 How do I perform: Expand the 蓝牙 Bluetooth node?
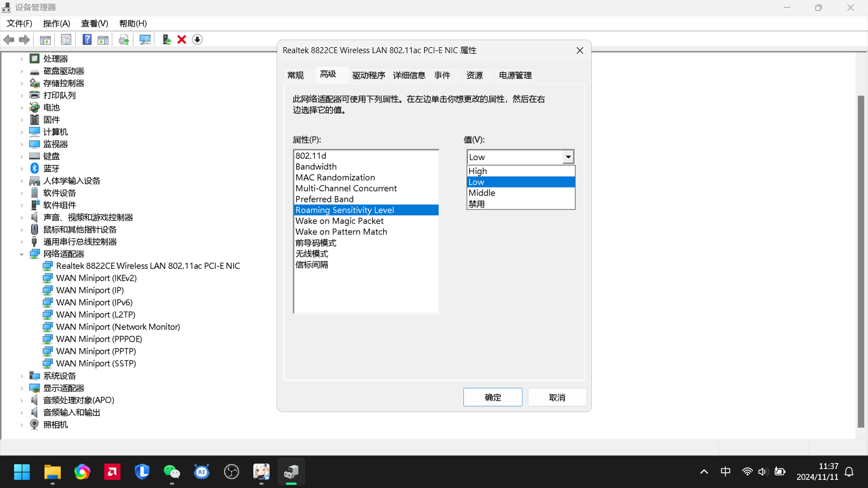click(x=22, y=169)
